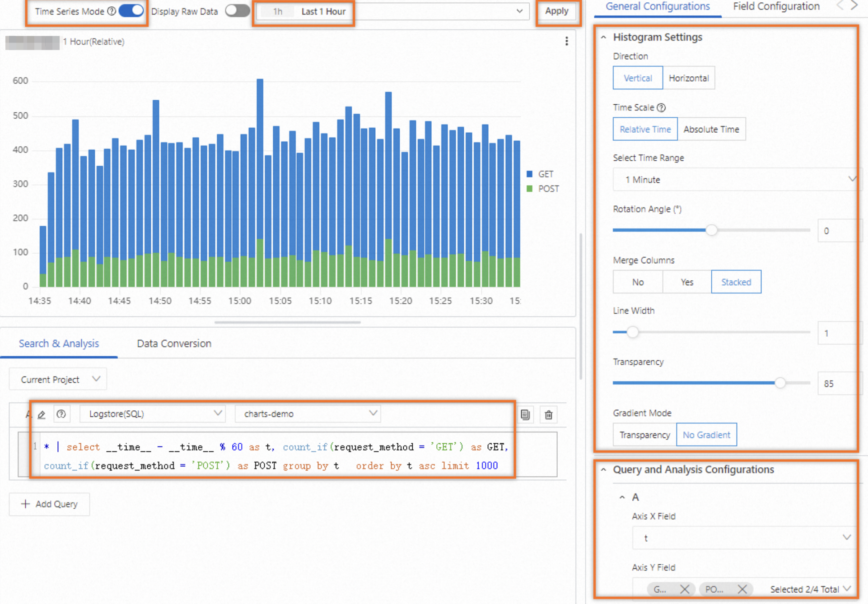Click the Time Series Mode help icon

tap(111, 11)
